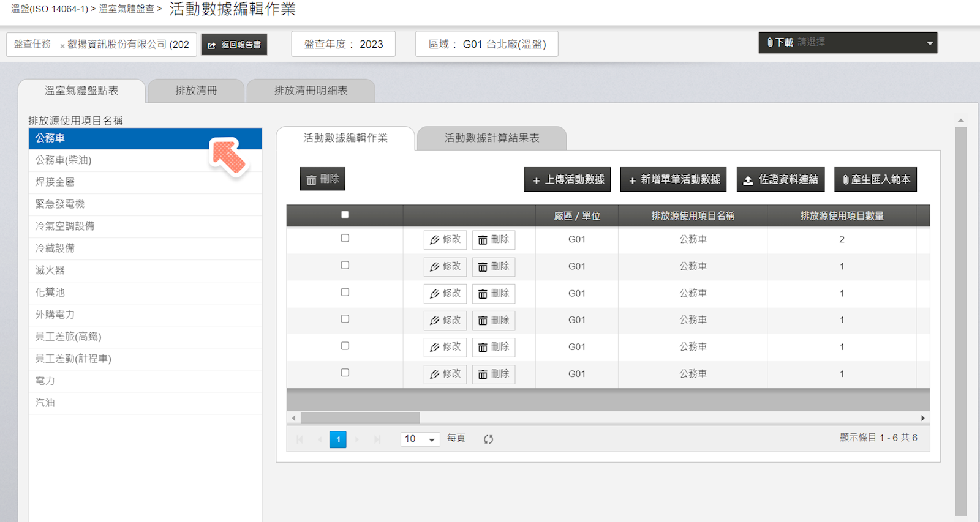Click the refresh icon in the pager

[x=488, y=439]
